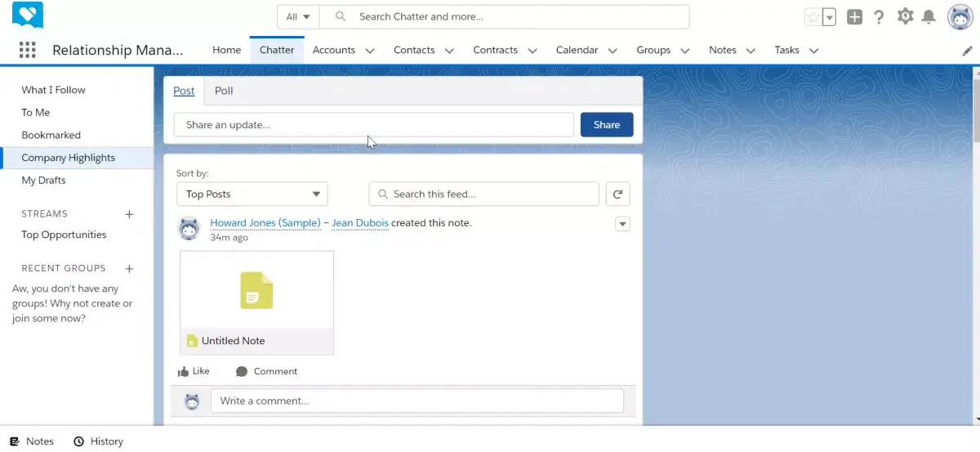
Task: Click the pencil icon to edit the navigation bar
Action: coord(968,51)
